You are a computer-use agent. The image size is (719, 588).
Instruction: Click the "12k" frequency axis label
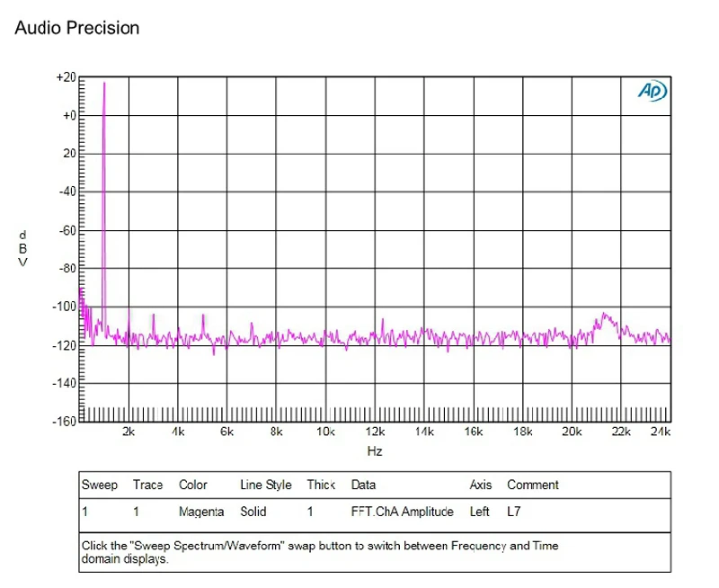tap(375, 432)
